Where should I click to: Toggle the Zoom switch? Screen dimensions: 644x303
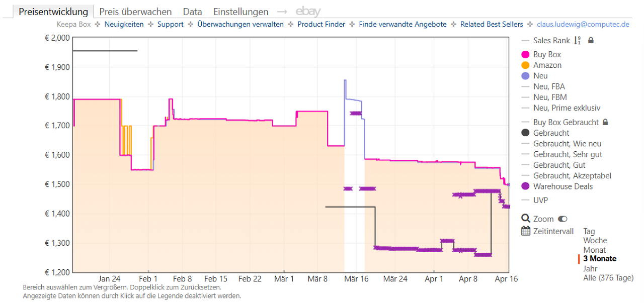pyautogui.click(x=562, y=219)
